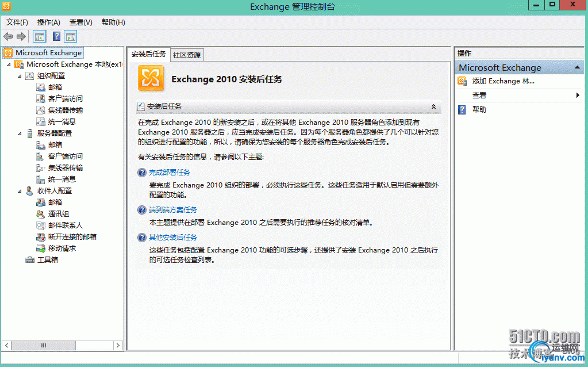The height and width of the screenshot is (367, 588).
Task: Click the tree pane scrollbar left arrow
Action: (6, 345)
